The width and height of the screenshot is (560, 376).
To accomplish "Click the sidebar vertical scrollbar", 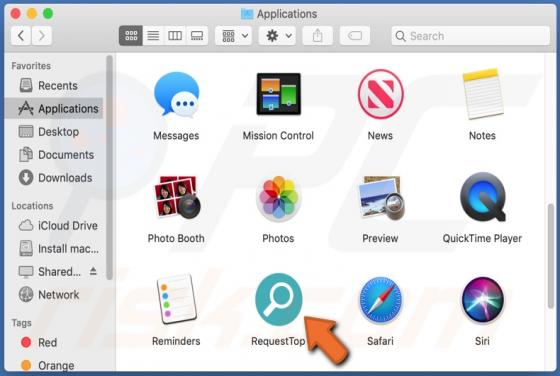I will click(109, 167).
